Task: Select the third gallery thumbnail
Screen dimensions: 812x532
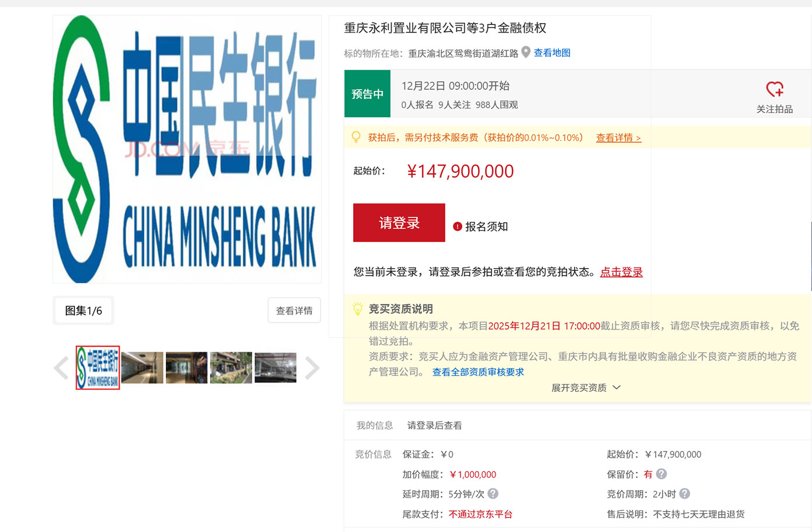Action: coord(187,367)
